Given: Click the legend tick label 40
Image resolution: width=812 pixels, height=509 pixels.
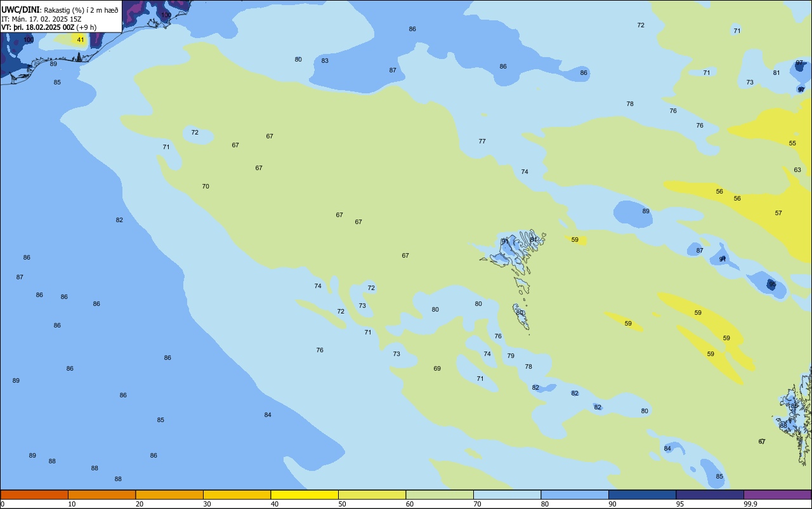Looking at the screenshot, I should click(275, 504).
